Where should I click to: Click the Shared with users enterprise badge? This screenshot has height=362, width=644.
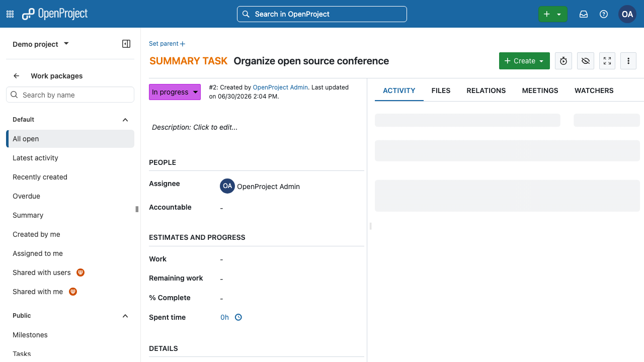pyautogui.click(x=80, y=273)
